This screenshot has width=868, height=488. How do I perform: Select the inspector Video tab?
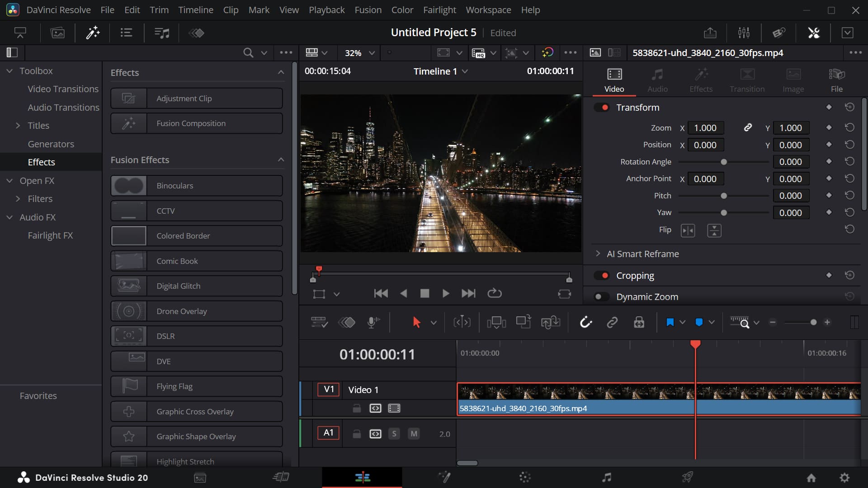point(614,80)
